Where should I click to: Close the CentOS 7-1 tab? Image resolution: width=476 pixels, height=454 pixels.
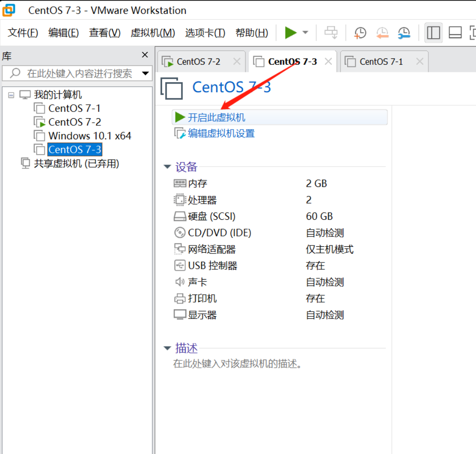click(x=420, y=62)
